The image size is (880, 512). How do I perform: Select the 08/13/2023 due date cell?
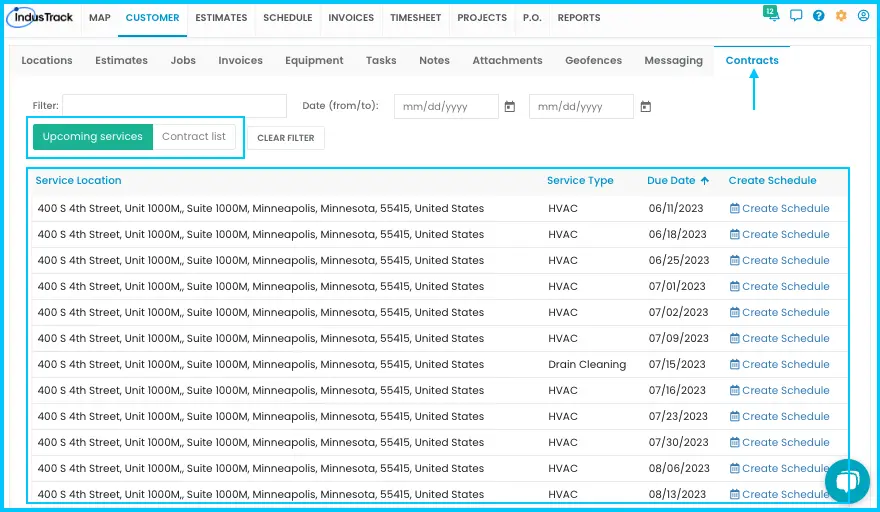(x=677, y=494)
